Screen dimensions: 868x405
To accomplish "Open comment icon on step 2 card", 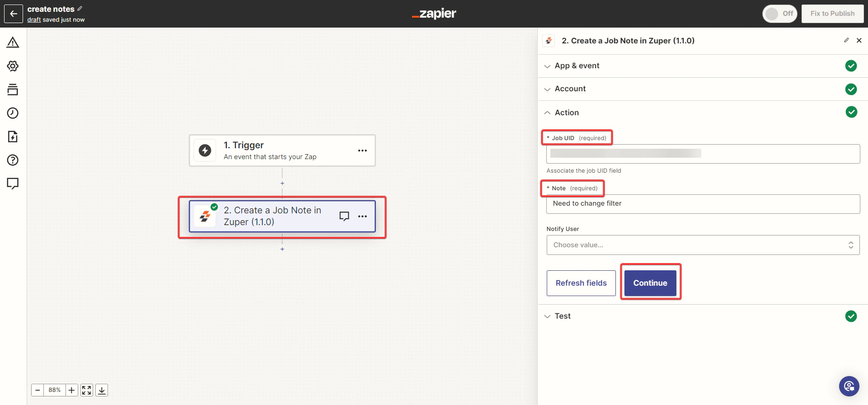I will (x=344, y=217).
